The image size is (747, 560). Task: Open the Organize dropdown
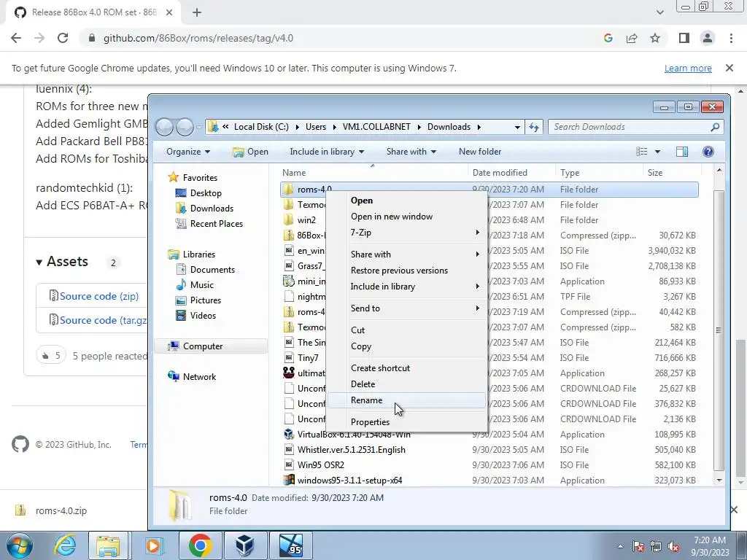[x=188, y=152]
